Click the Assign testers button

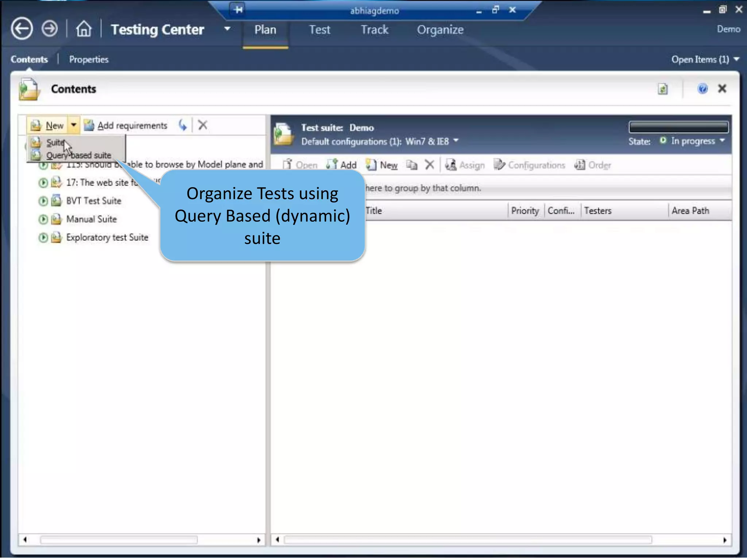465,165
